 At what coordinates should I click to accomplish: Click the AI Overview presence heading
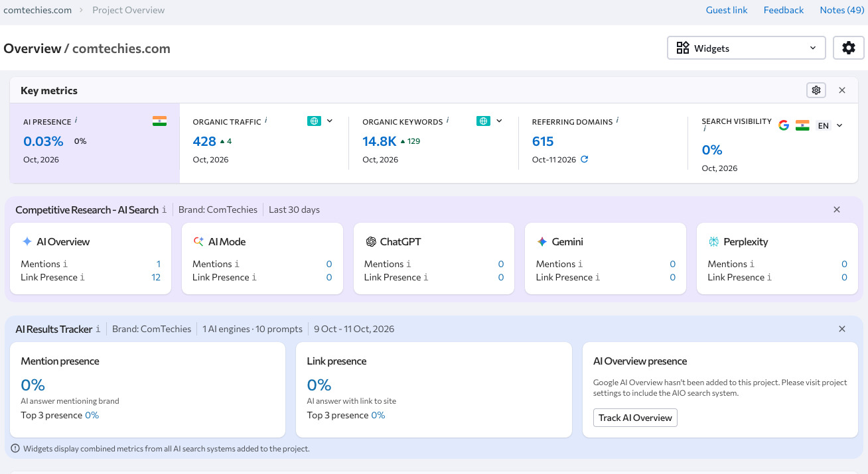[x=640, y=361]
